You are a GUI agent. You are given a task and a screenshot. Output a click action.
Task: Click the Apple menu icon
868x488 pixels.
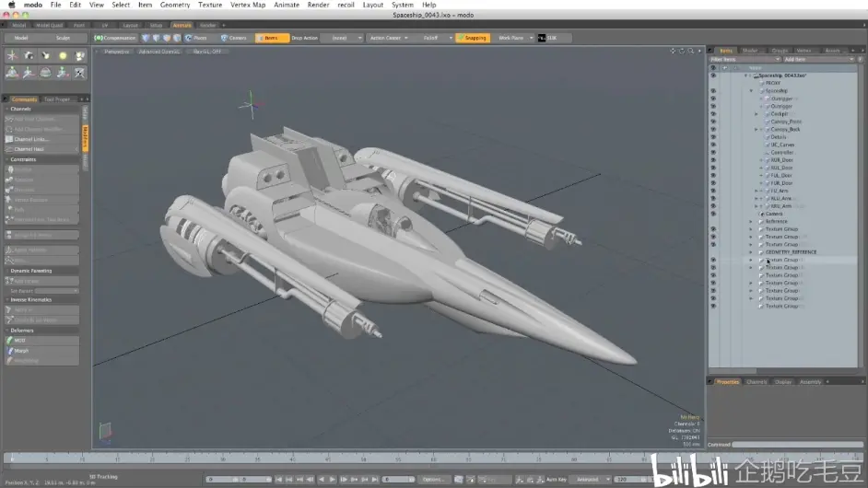pos(11,5)
